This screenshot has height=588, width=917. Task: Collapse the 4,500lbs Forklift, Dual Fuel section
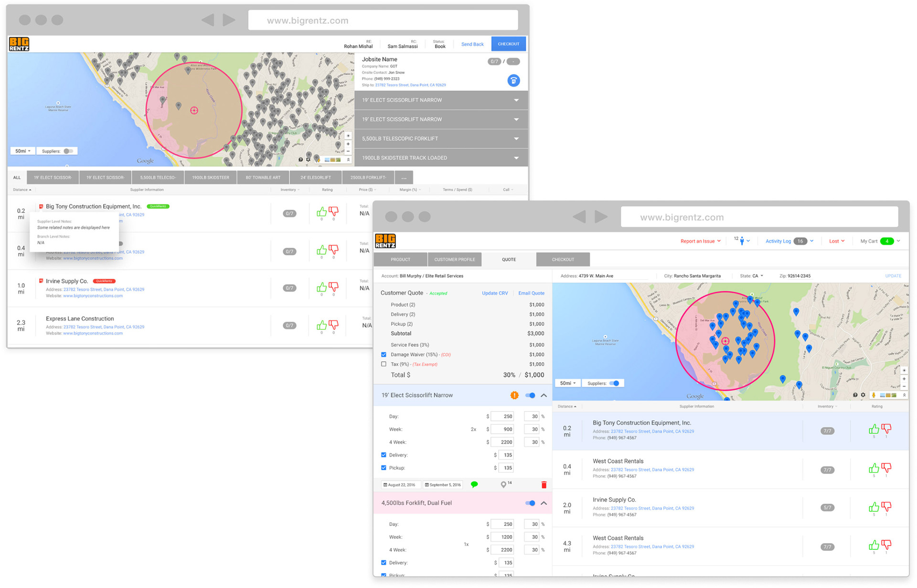[544, 503]
